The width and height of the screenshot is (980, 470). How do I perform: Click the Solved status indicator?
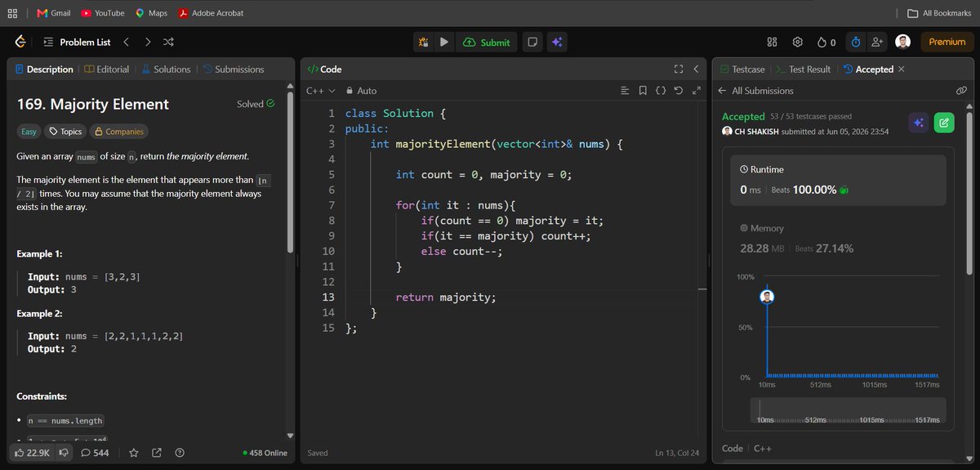pos(256,104)
